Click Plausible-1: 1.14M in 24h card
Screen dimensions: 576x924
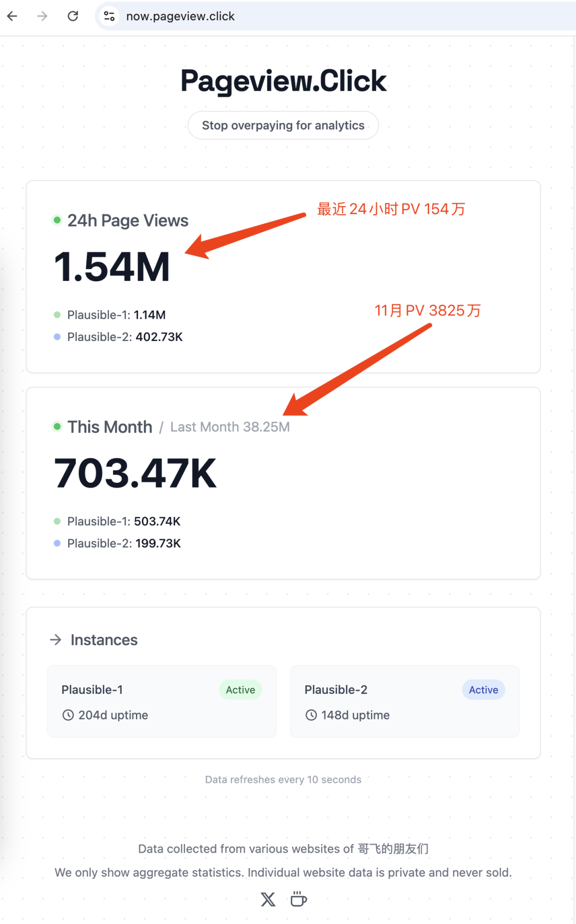tap(116, 315)
